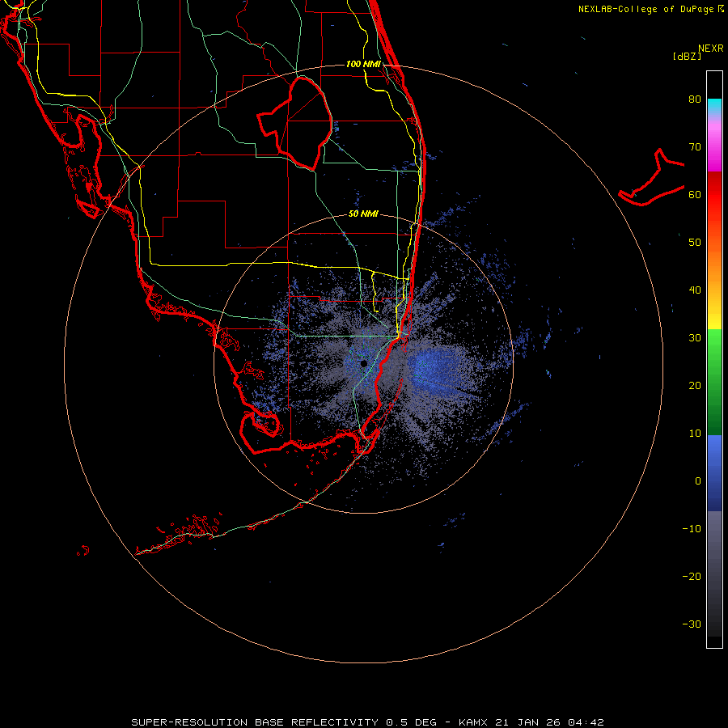The height and width of the screenshot is (728, 728).
Task: Select the -10 value on dBZ scale
Action: (692, 529)
